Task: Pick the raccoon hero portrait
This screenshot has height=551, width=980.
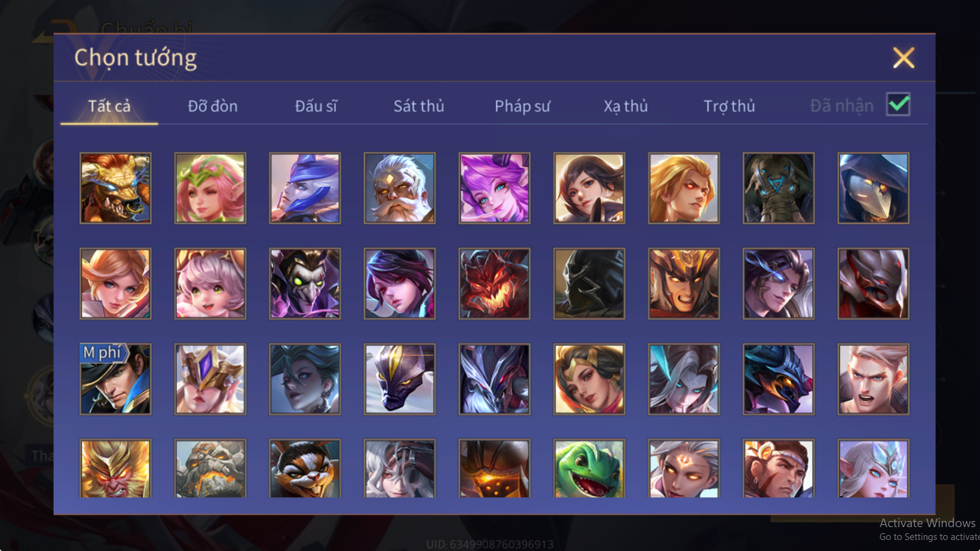Action: click(x=305, y=468)
